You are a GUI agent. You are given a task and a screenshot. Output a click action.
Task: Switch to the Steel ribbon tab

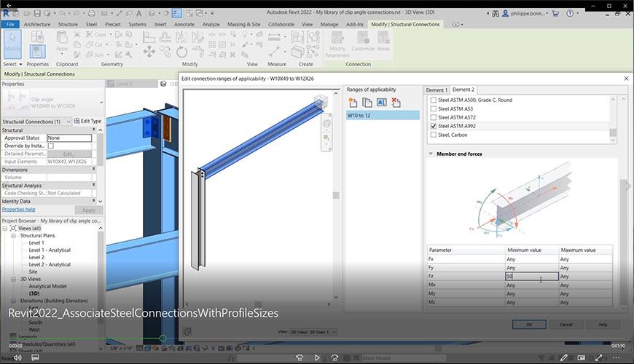pos(91,24)
